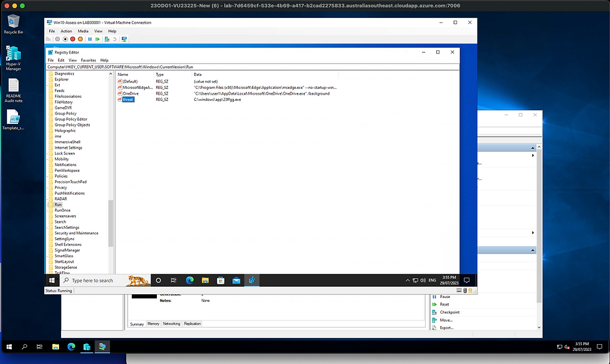Click guest taskbar search box
This screenshot has width=610, height=364.
pyautogui.click(x=104, y=281)
